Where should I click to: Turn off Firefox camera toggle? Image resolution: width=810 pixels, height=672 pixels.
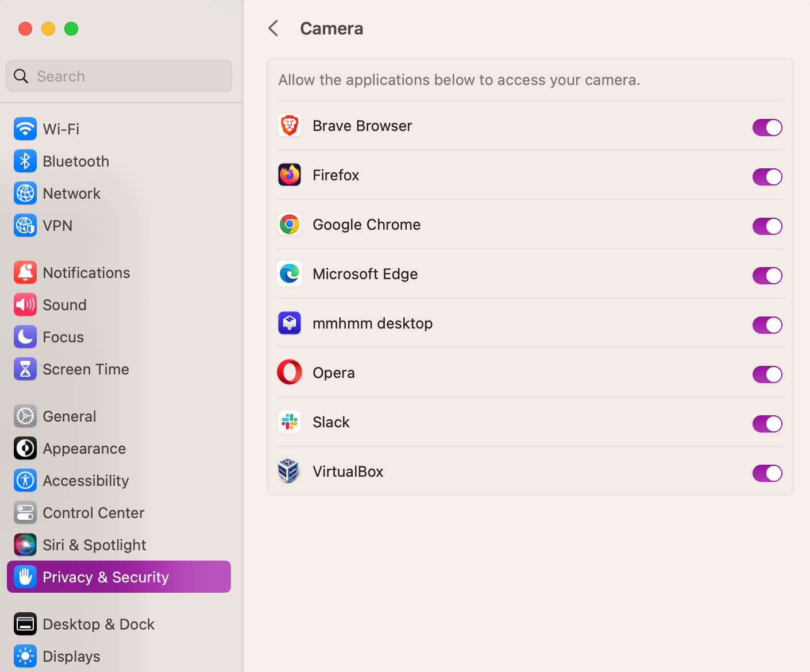click(x=767, y=177)
